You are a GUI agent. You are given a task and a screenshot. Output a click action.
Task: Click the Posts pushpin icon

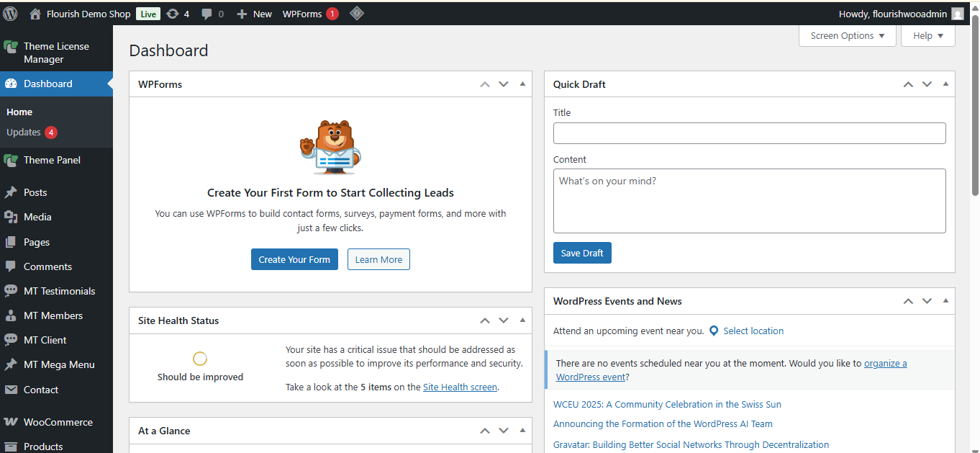(11, 192)
